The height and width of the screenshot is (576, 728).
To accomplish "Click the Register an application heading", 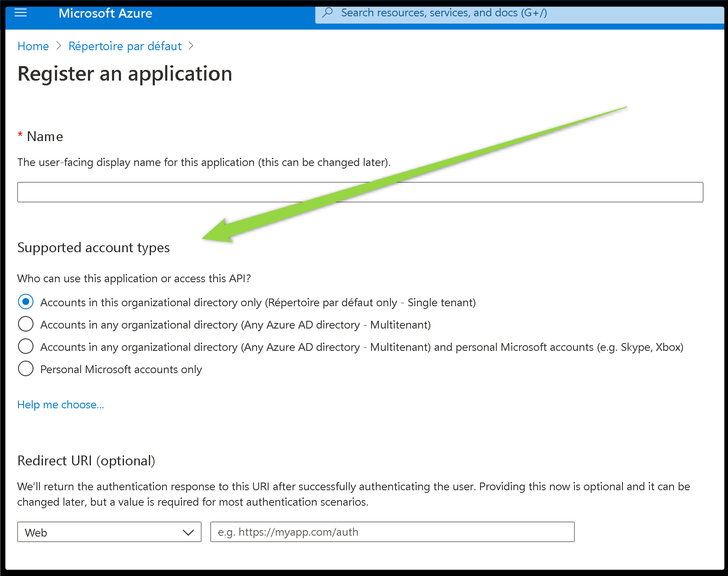I will (x=125, y=74).
